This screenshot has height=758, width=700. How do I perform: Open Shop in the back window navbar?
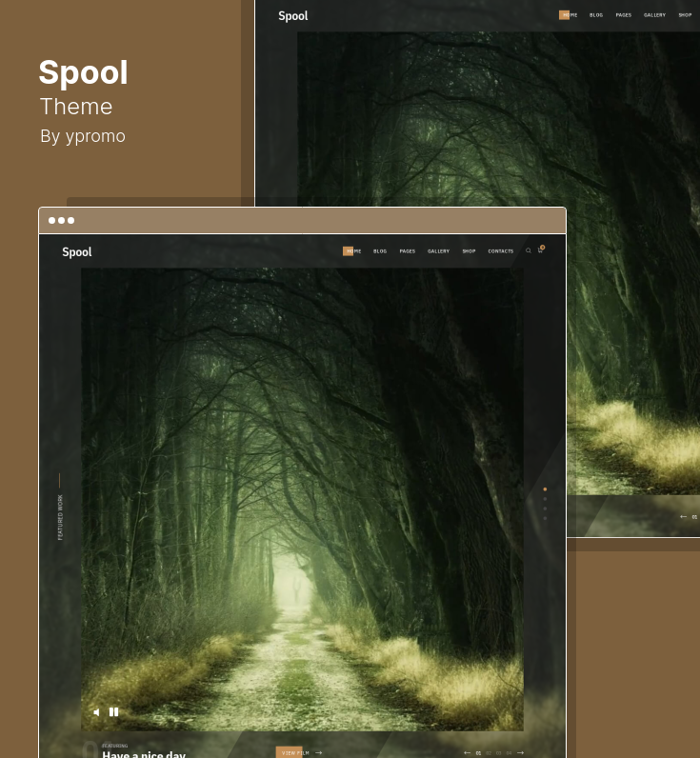point(685,15)
